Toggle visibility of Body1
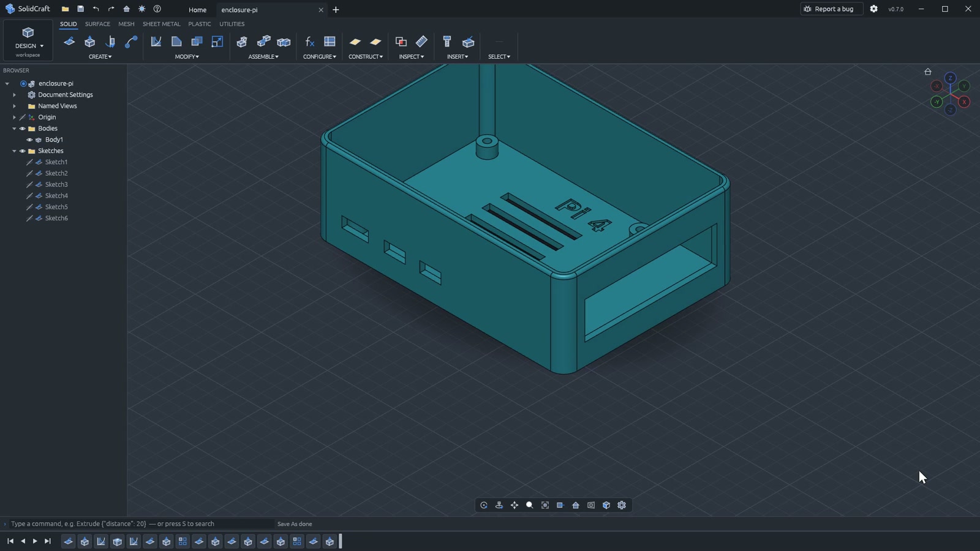The image size is (980, 551). [29, 140]
